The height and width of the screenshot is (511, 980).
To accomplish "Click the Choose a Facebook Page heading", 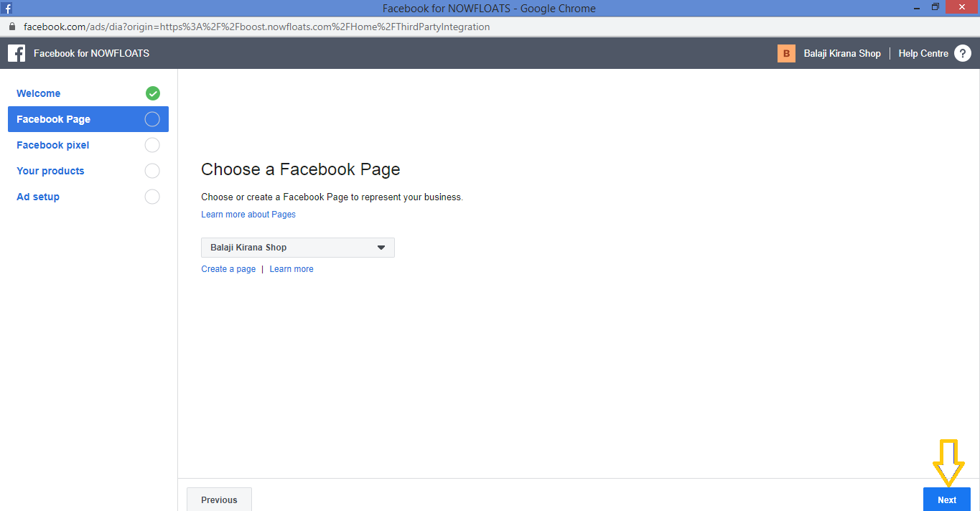I will [301, 169].
